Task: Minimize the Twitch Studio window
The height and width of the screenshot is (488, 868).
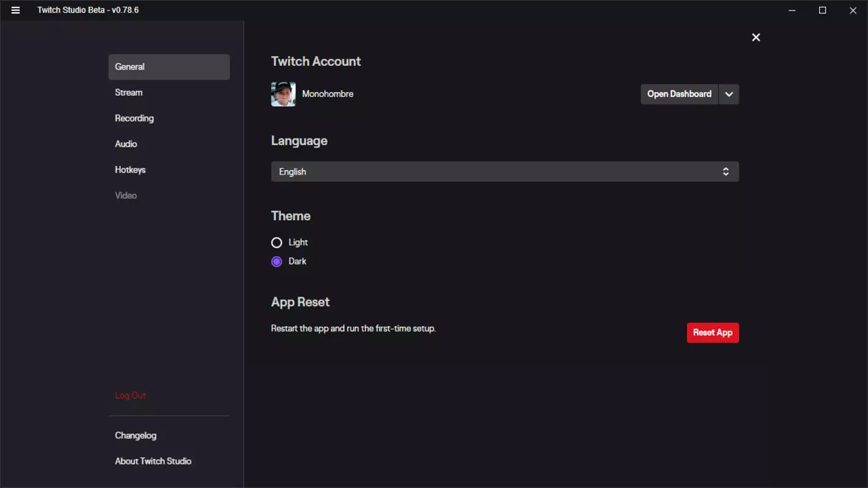Action: pyautogui.click(x=792, y=10)
